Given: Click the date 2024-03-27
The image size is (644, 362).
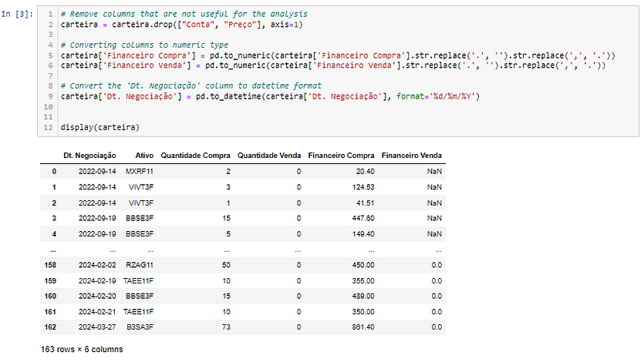Looking at the screenshot, I should pyautogui.click(x=97, y=327).
